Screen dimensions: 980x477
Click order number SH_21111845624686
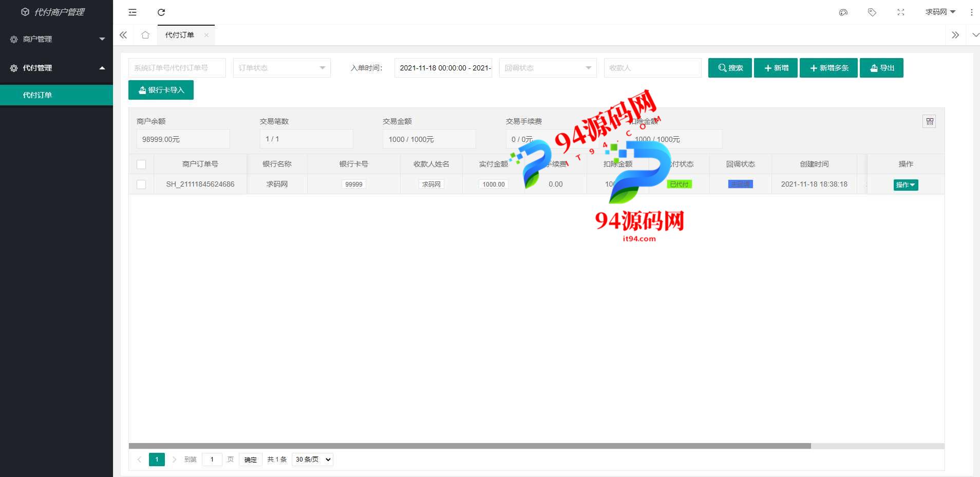point(200,184)
